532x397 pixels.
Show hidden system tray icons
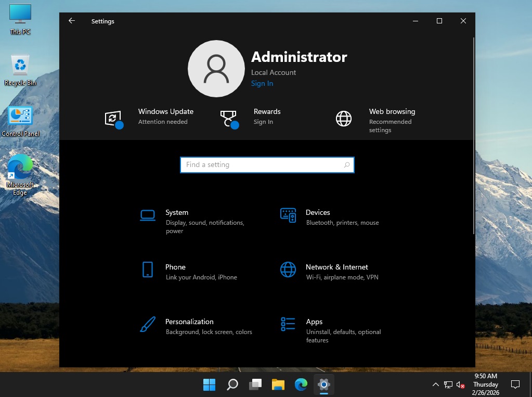tap(435, 385)
